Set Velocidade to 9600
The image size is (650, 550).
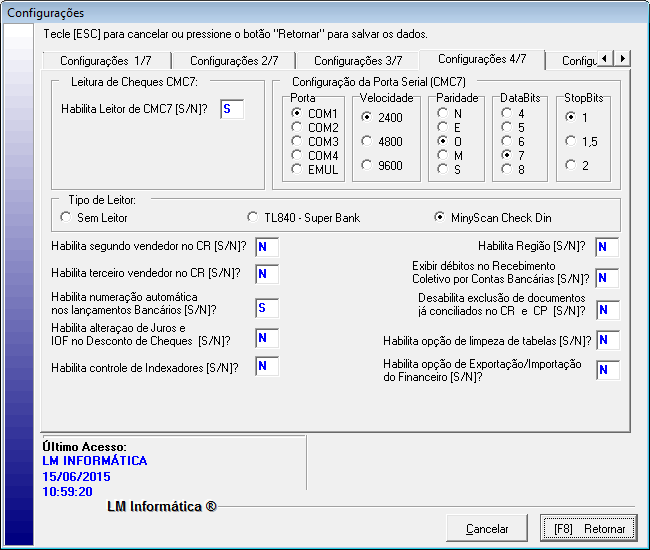tap(368, 164)
